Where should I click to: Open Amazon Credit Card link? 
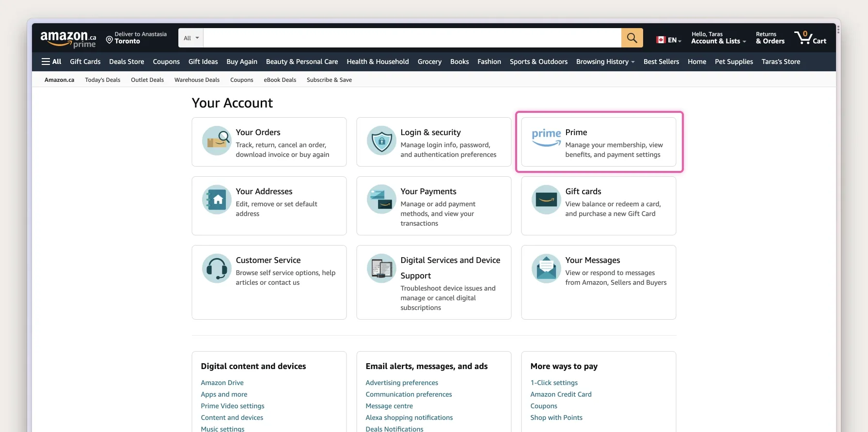pyautogui.click(x=561, y=394)
